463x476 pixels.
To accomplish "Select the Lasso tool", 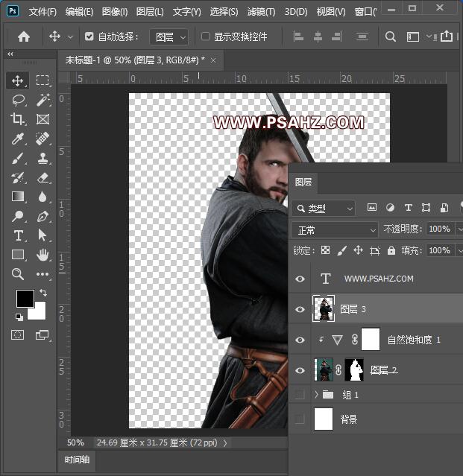I will click(x=18, y=100).
